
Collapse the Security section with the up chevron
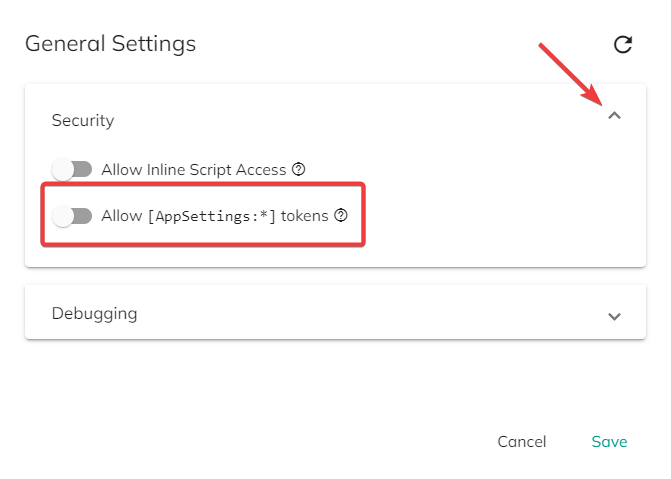tap(615, 116)
